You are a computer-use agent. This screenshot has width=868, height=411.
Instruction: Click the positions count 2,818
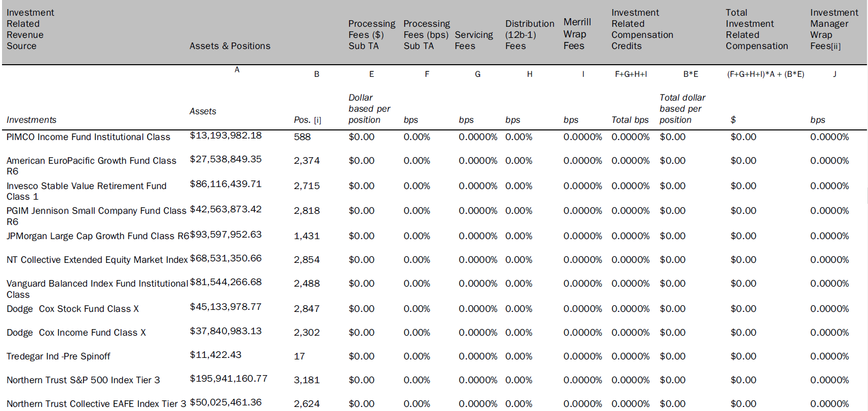pos(307,211)
